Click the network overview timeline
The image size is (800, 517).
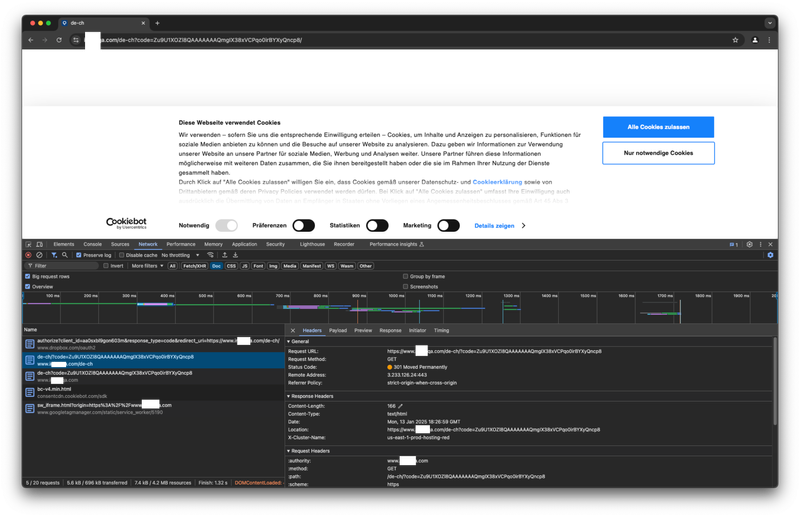400,307
